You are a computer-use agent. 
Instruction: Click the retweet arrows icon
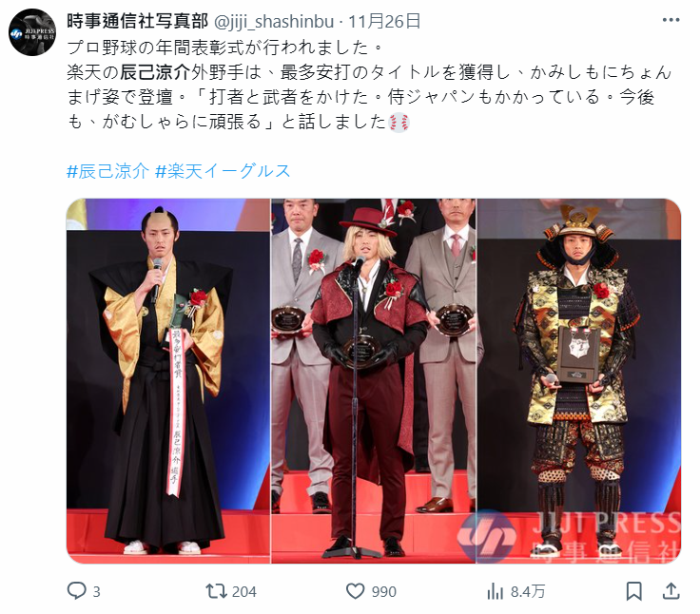point(215,591)
